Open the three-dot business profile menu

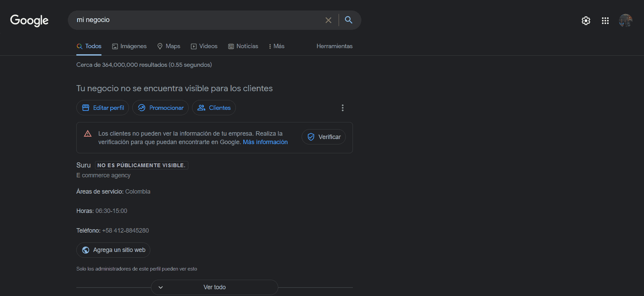click(343, 108)
